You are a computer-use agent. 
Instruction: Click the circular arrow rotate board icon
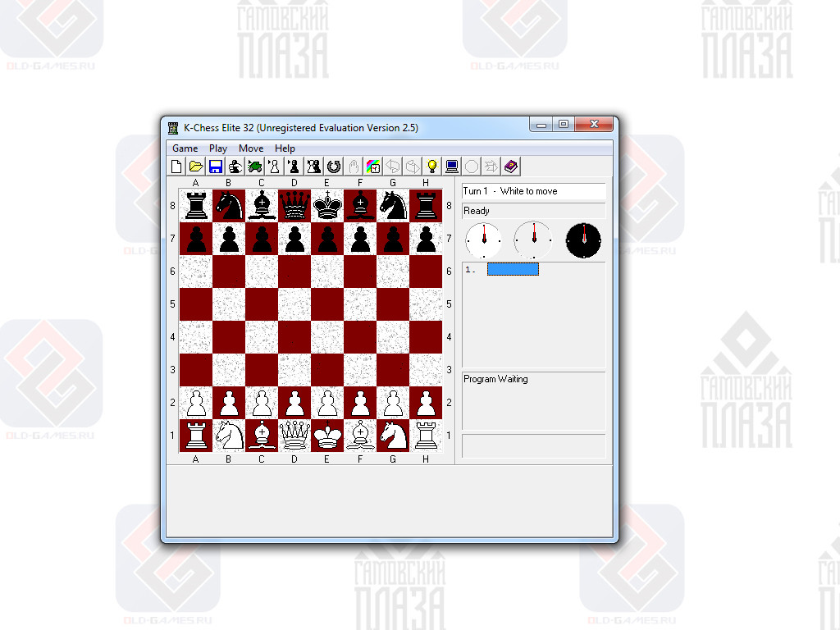click(334, 167)
